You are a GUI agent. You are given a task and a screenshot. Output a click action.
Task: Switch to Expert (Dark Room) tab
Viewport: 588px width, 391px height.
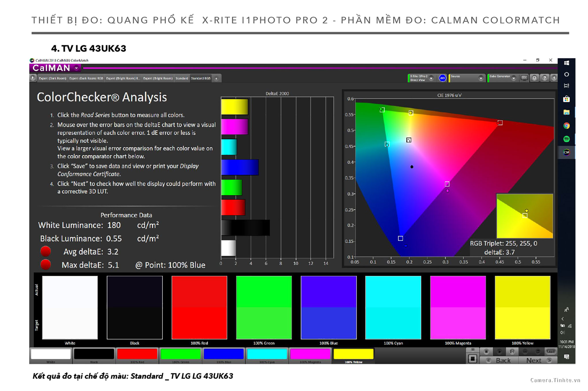tap(53, 78)
